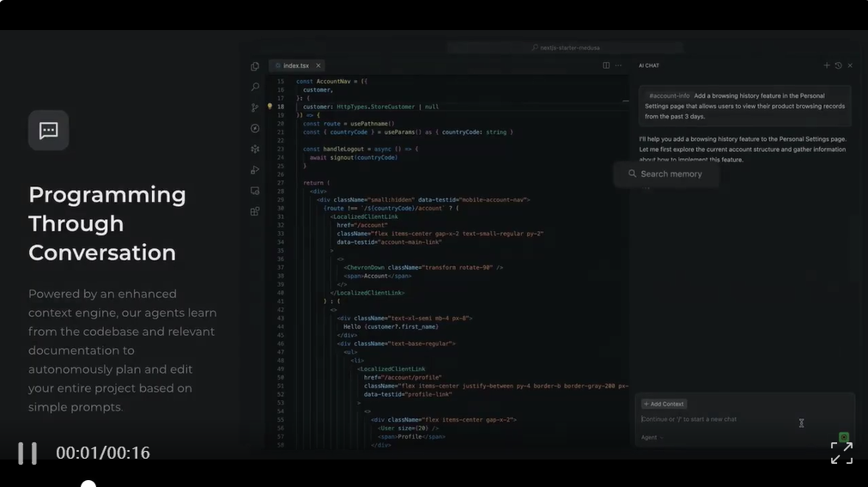Image resolution: width=868 pixels, height=487 pixels.
Task: Split the editor with the layout icon
Action: [x=606, y=65]
